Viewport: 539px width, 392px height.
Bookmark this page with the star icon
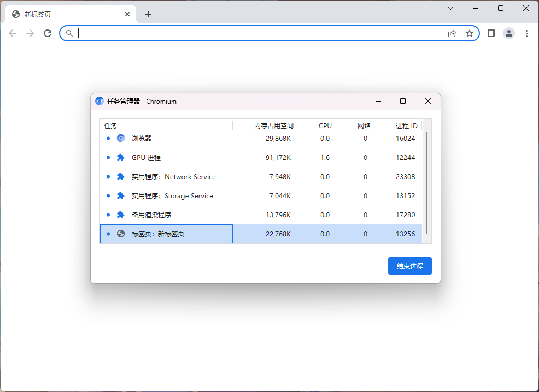[x=469, y=33]
